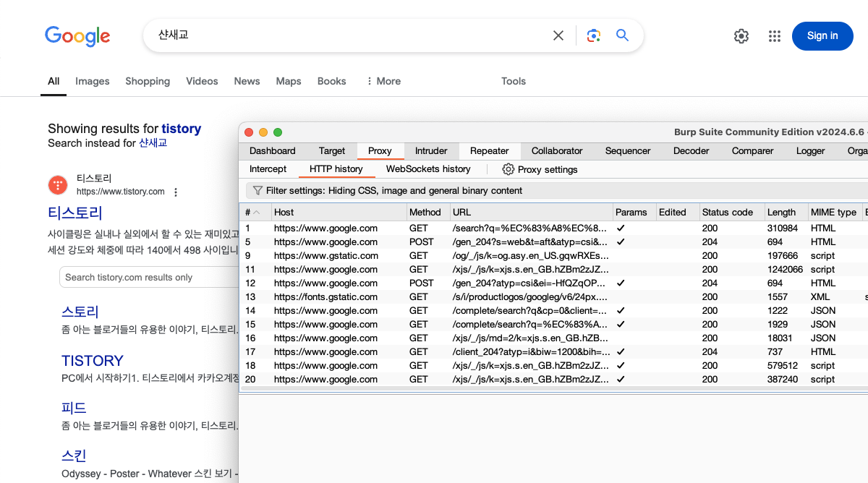Viewport: 868px width, 483px height.
Task: Click the Google logo
Action: 77,36
